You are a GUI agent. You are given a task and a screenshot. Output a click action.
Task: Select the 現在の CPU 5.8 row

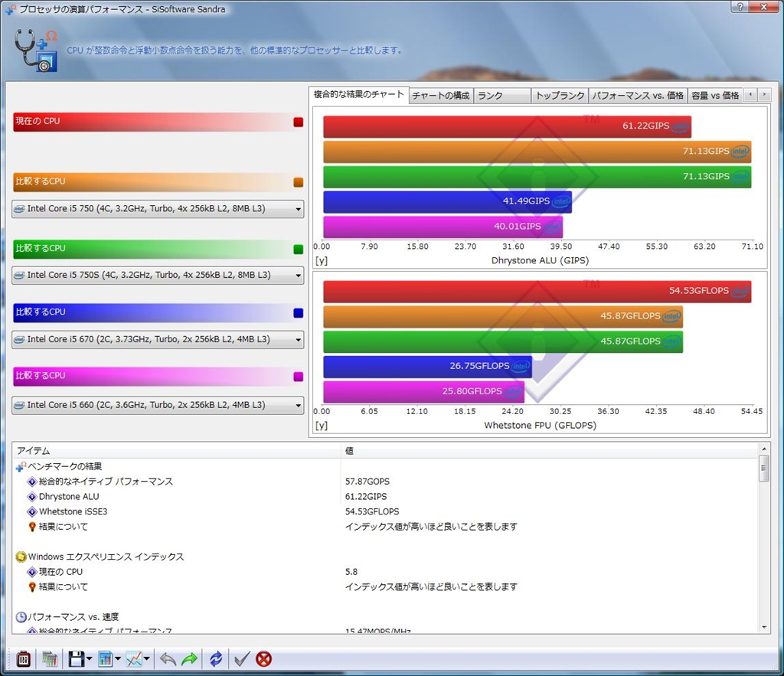385,572
